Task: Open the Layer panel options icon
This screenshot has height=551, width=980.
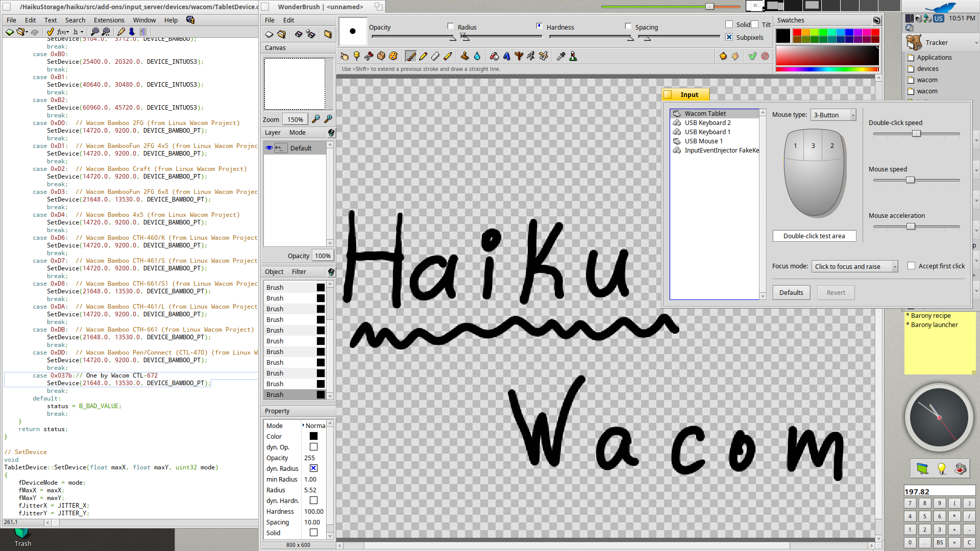Action: coord(331,133)
